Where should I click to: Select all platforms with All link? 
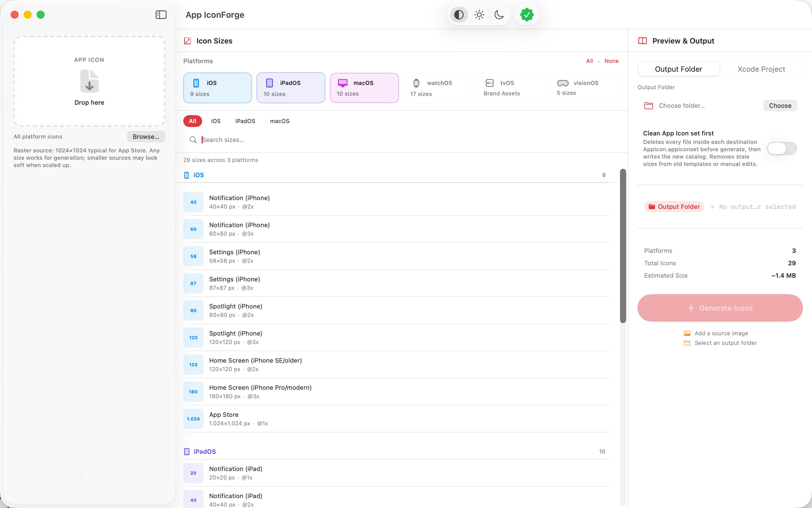tap(590, 61)
